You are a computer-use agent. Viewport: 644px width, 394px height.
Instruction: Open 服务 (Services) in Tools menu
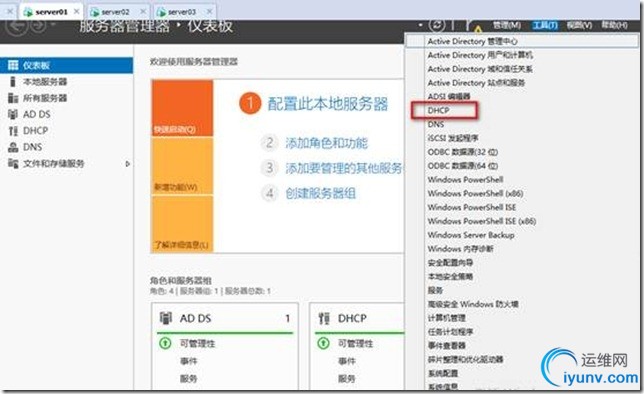[x=522, y=290]
